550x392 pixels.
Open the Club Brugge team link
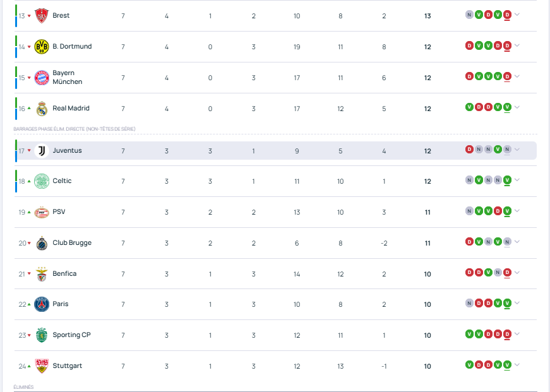click(71, 243)
